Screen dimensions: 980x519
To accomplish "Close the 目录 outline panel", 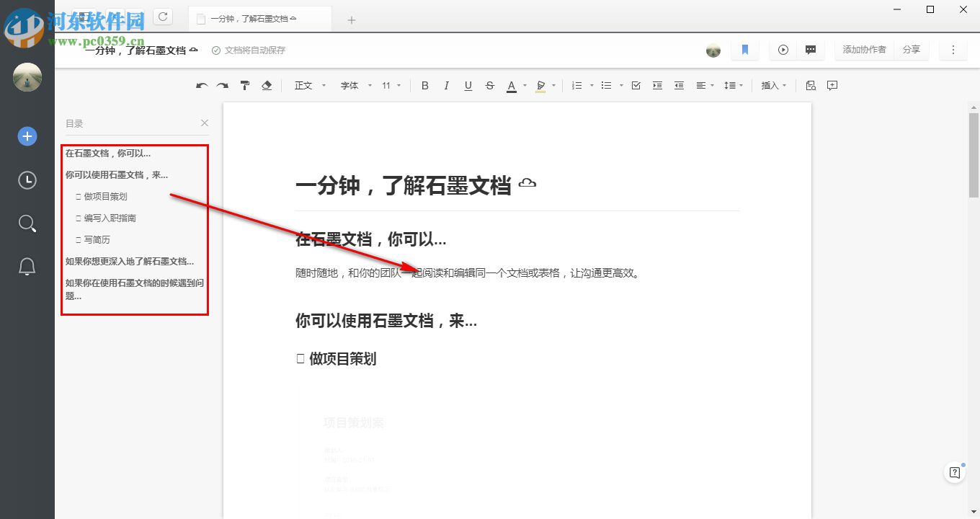I will click(205, 123).
